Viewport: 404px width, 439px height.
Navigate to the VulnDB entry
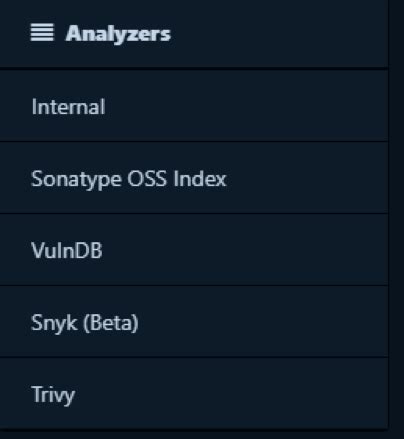pos(194,250)
